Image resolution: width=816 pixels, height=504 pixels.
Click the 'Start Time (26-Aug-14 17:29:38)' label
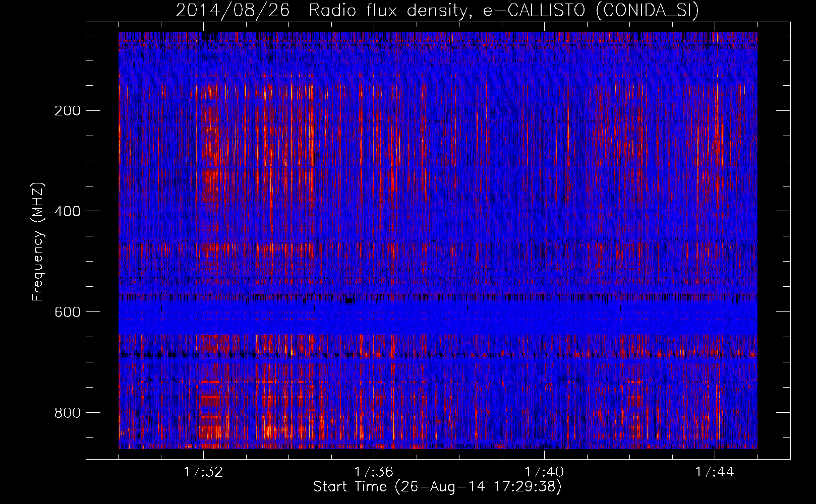click(437, 487)
